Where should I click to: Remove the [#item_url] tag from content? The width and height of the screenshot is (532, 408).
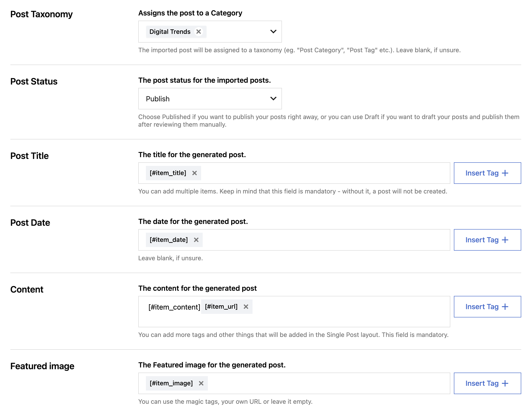[x=246, y=306]
